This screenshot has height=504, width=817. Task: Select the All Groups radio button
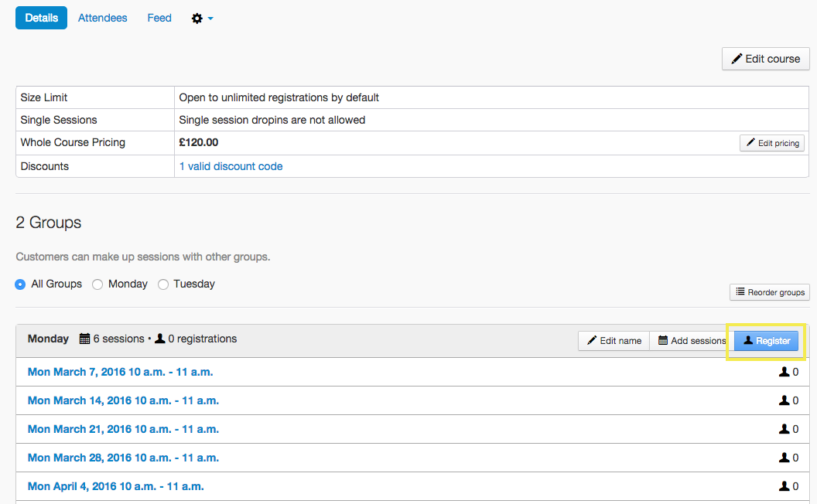coord(21,284)
